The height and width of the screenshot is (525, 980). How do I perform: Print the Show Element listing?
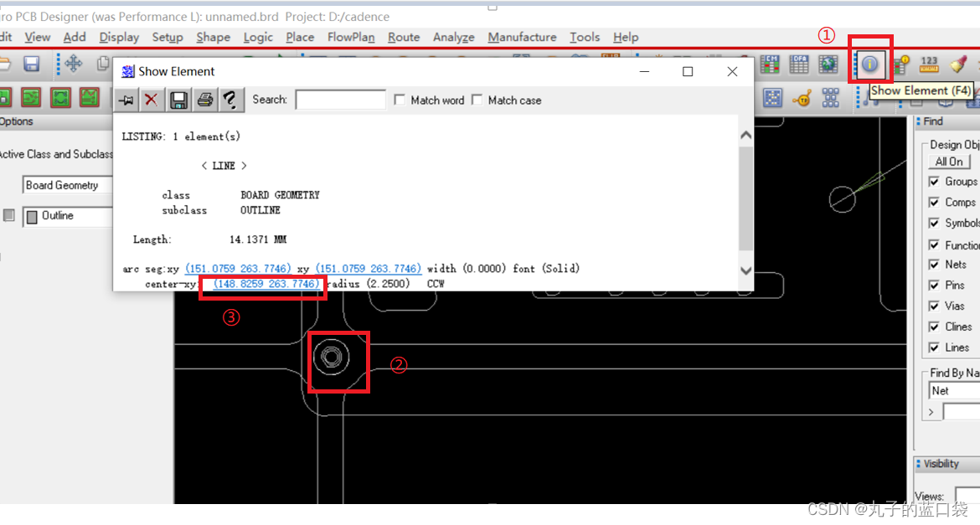tap(204, 100)
